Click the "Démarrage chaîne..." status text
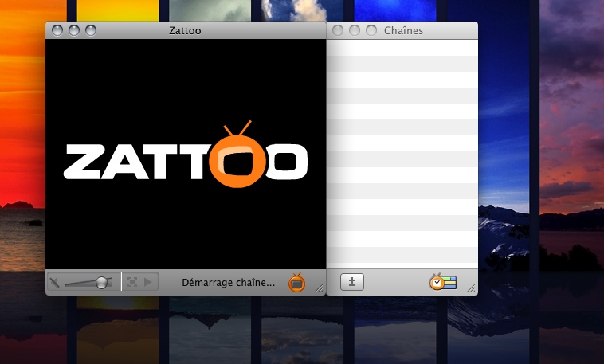 pos(229,282)
